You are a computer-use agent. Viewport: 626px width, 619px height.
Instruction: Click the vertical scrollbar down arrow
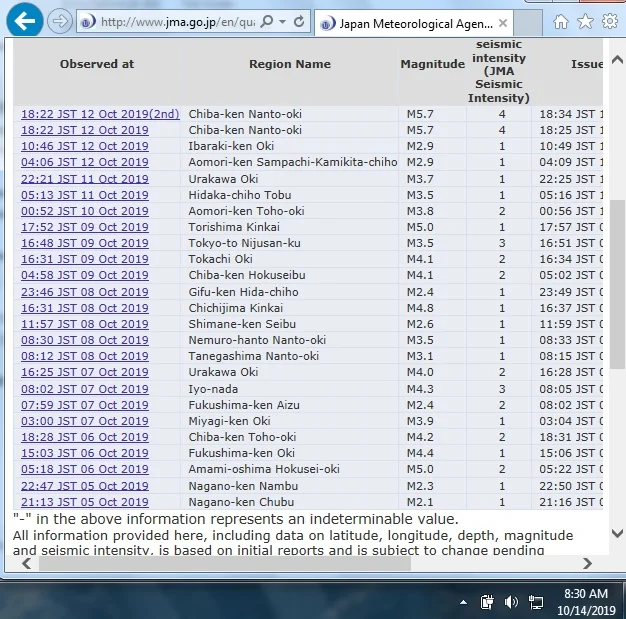click(x=617, y=533)
